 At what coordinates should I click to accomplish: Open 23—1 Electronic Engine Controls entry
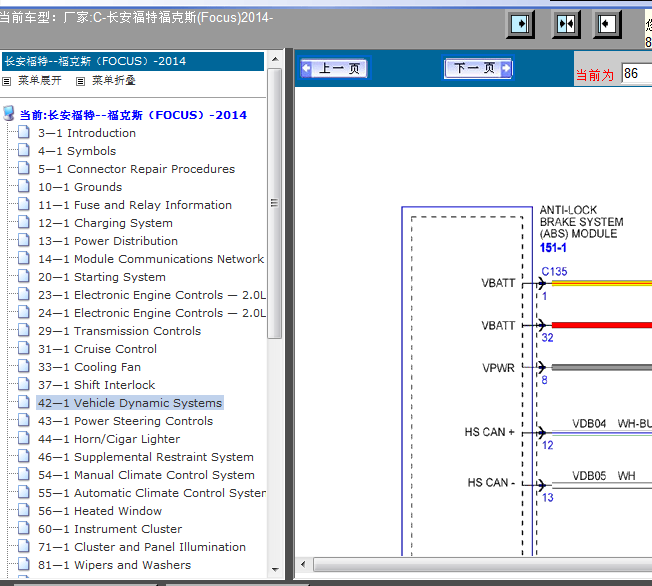click(152, 295)
